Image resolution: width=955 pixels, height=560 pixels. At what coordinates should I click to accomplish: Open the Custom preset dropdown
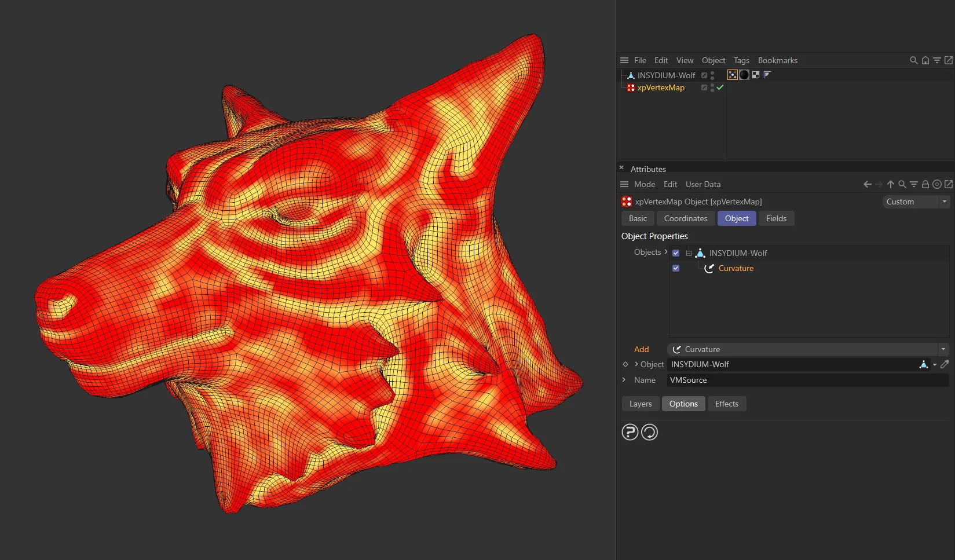point(944,202)
